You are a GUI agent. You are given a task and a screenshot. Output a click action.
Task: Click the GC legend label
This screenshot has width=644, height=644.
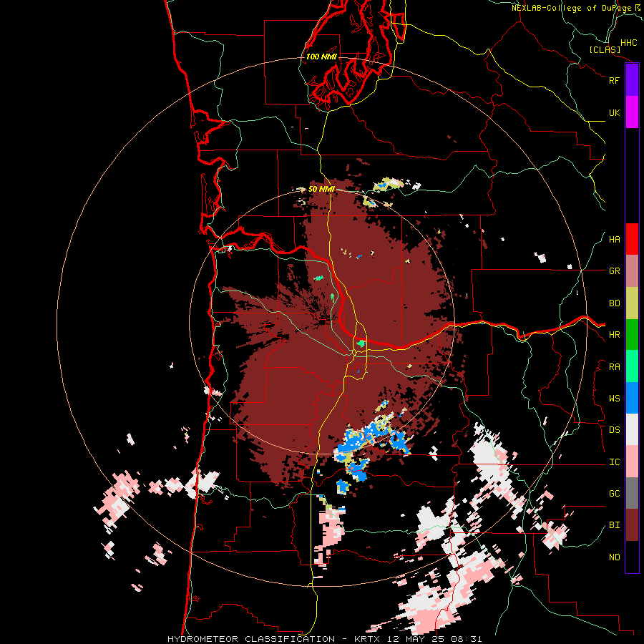point(614,494)
